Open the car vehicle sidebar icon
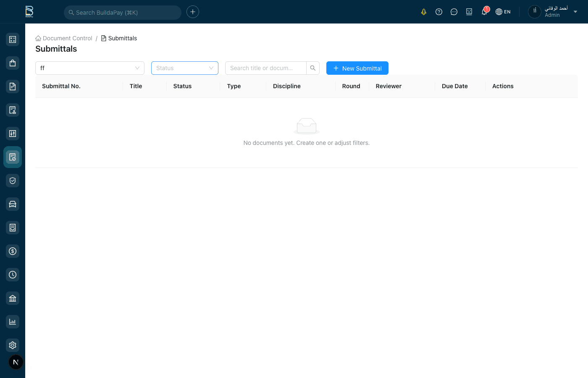This screenshot has height=378, width=588. tap(13, 204)
